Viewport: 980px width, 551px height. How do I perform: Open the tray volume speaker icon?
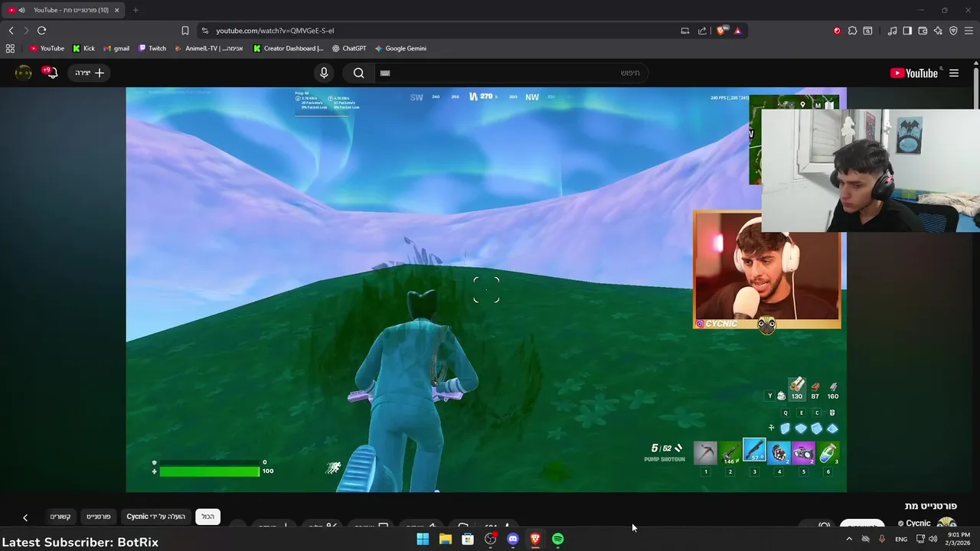933,539
